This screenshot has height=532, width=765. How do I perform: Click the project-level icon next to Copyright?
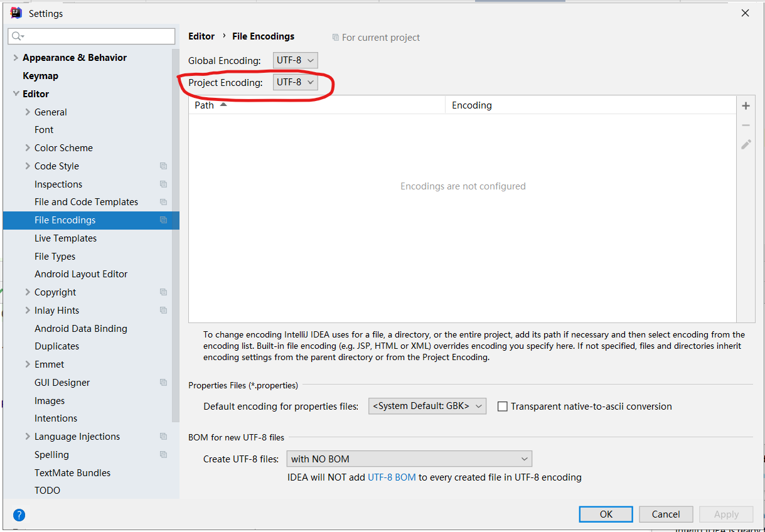click(163, 292)
